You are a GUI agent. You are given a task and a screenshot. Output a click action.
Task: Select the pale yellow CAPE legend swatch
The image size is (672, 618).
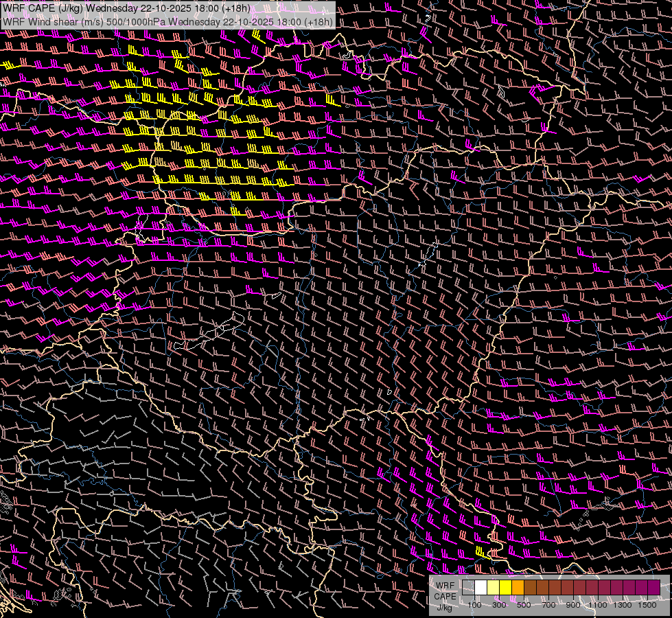(494, 587)
